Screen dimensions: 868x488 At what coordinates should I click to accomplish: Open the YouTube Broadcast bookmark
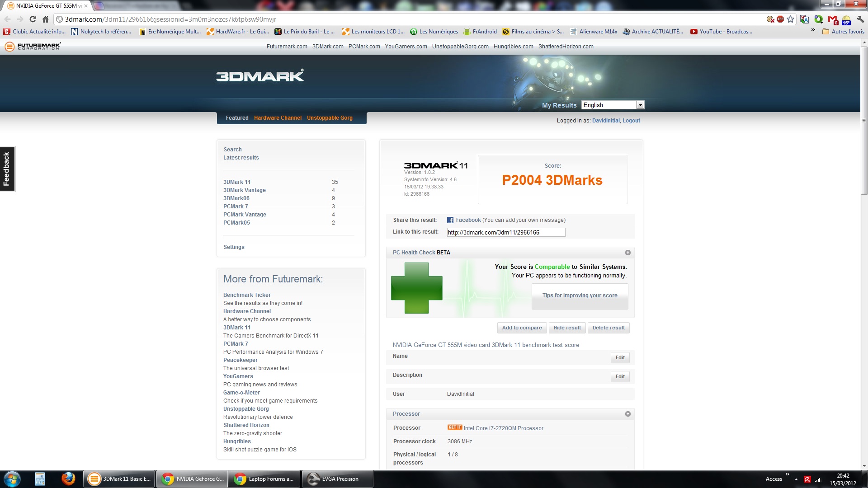coord(721,32)
